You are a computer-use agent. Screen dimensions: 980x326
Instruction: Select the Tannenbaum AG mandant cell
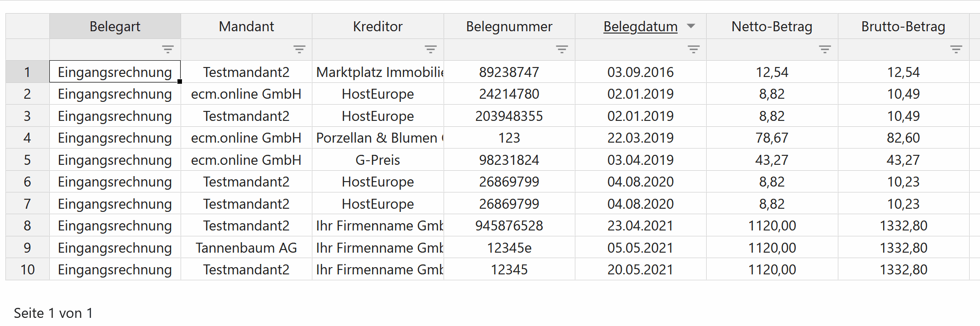pyautogui.click(x=246, y=248)
